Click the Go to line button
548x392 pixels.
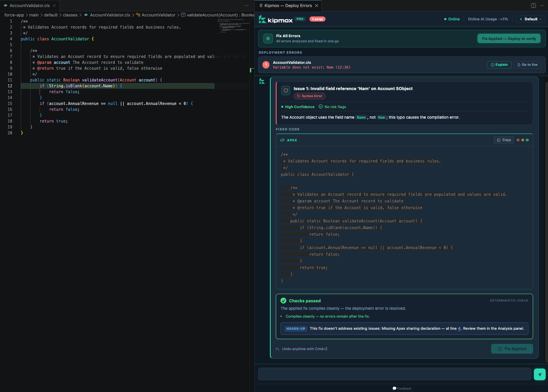click(527, 65)
